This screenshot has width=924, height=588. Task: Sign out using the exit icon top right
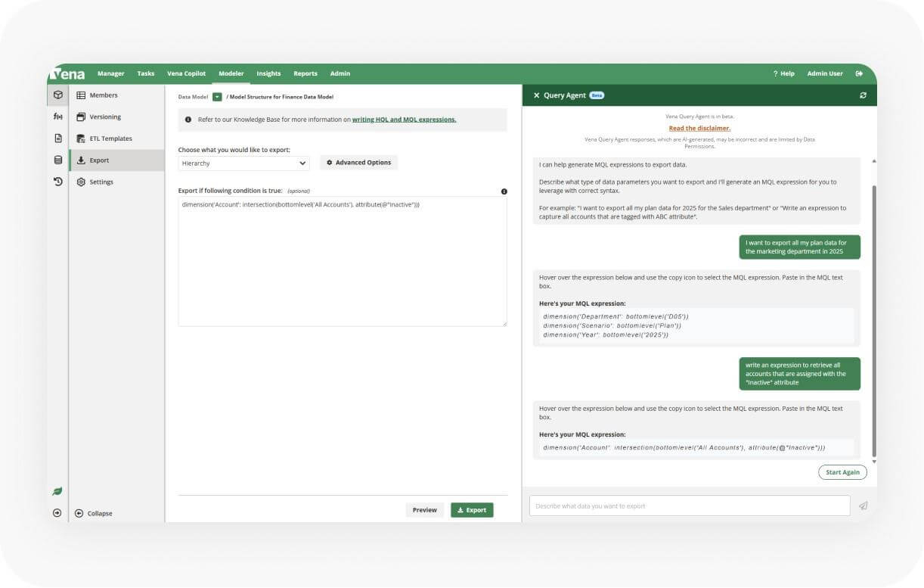859,73
